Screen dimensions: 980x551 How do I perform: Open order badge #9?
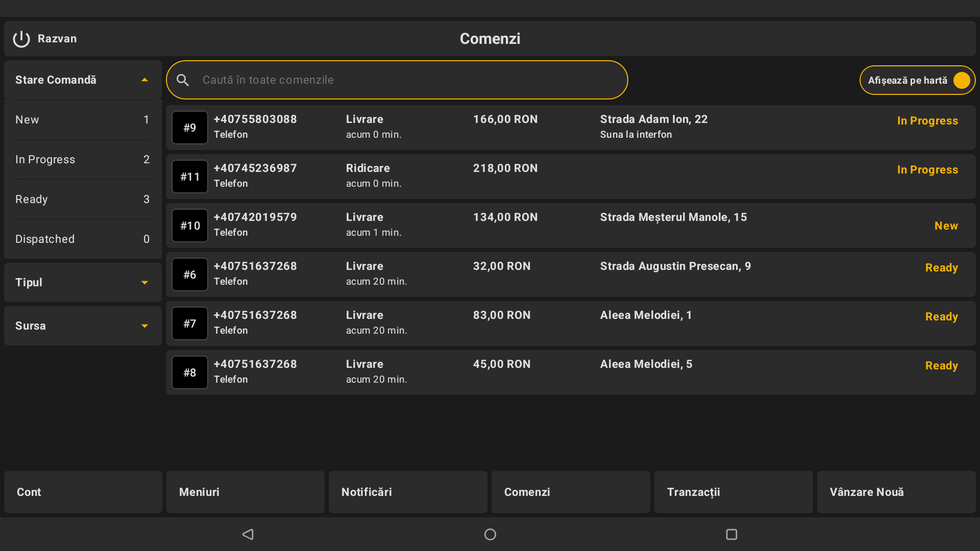(190, 128)
